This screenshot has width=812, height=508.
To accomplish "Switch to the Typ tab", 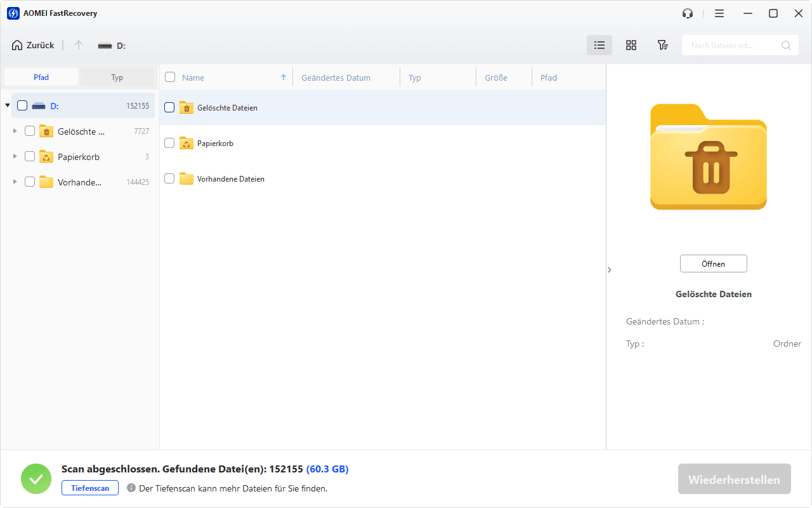I will [117, 77].
